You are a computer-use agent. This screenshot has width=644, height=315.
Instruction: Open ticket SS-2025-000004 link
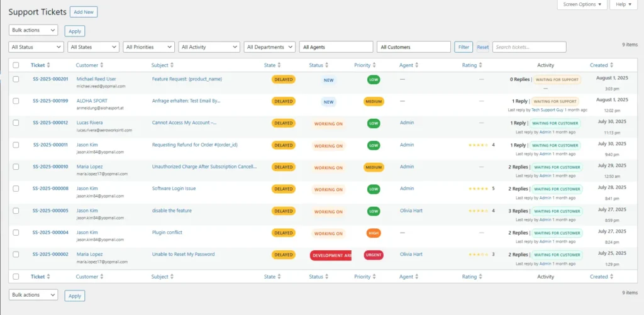(x=50, y=233)
